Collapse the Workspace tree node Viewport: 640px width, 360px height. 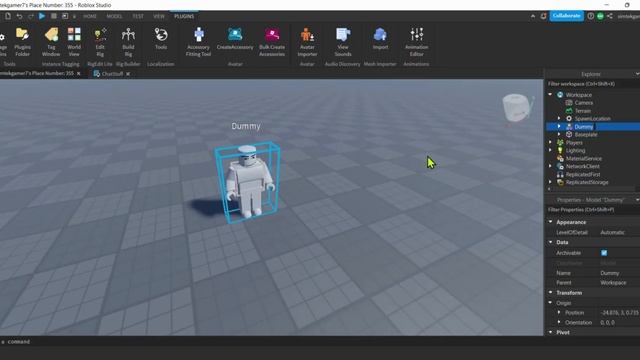(550, 94)
